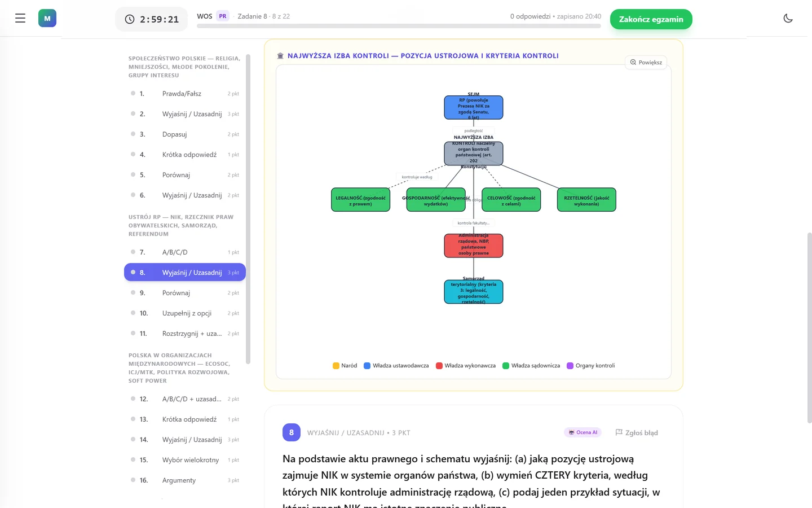The height and width of the screenshot is (508, 812).
Task: Open task 4 Krótka odpowiedź
Action: (185, 155)
